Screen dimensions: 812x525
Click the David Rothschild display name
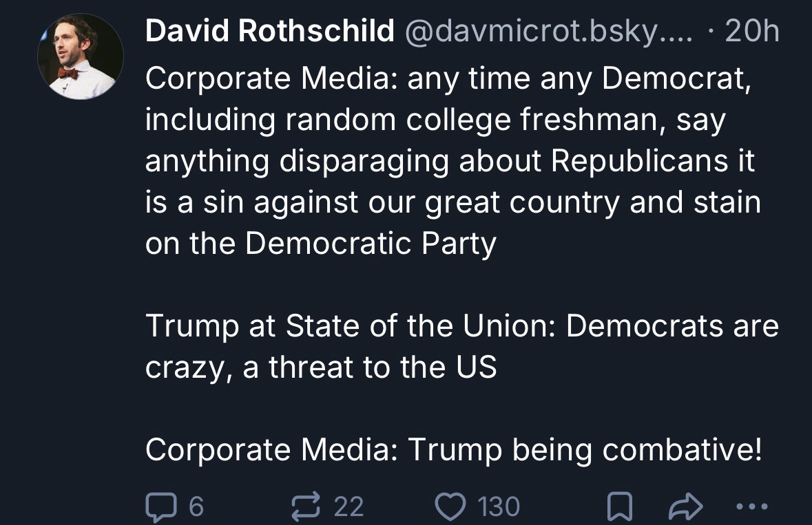coord(269,32)
